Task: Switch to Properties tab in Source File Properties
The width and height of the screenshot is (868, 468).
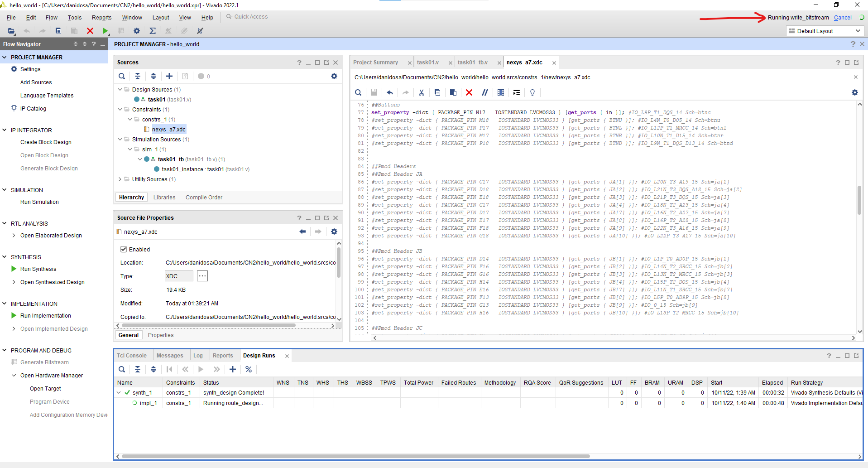Action: [161, 335]
